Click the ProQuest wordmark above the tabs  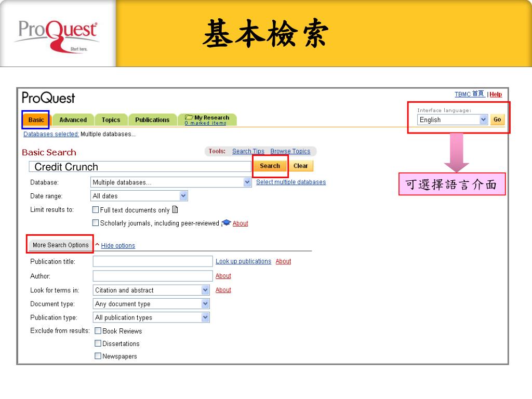pos(48,98)
